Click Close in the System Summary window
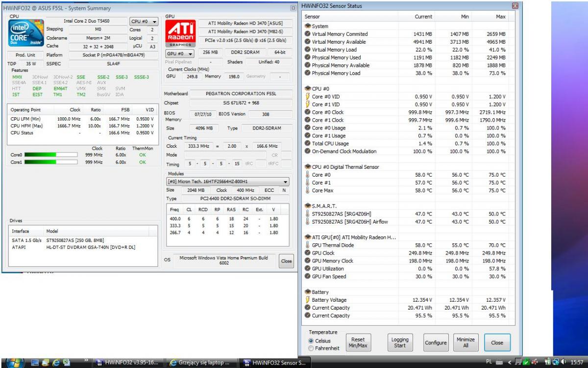 tap(286, 261)
